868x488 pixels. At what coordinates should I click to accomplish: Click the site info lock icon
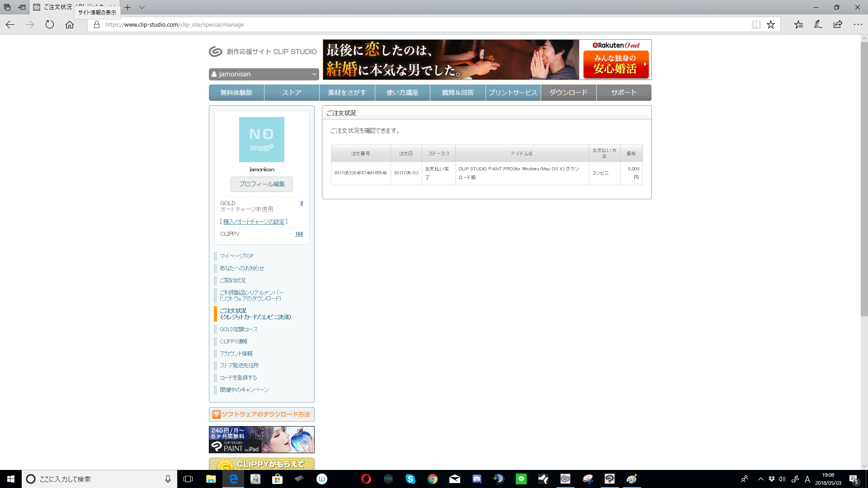[96, 25]
